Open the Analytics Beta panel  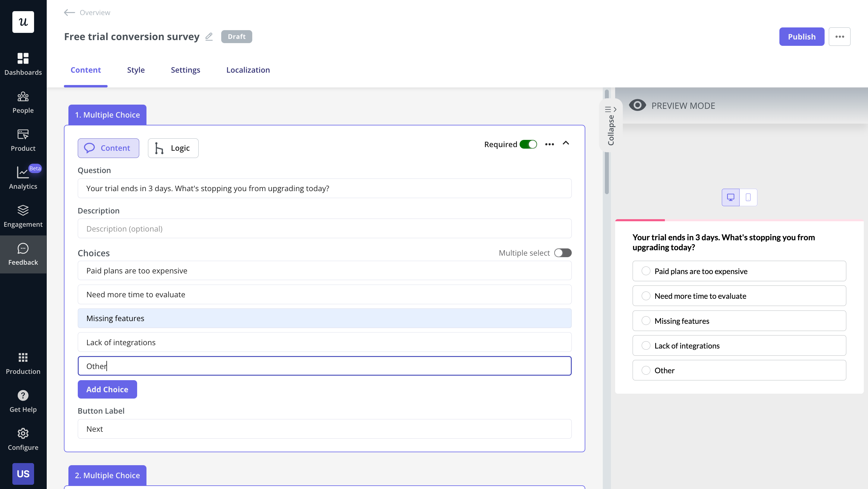(23, 178)
